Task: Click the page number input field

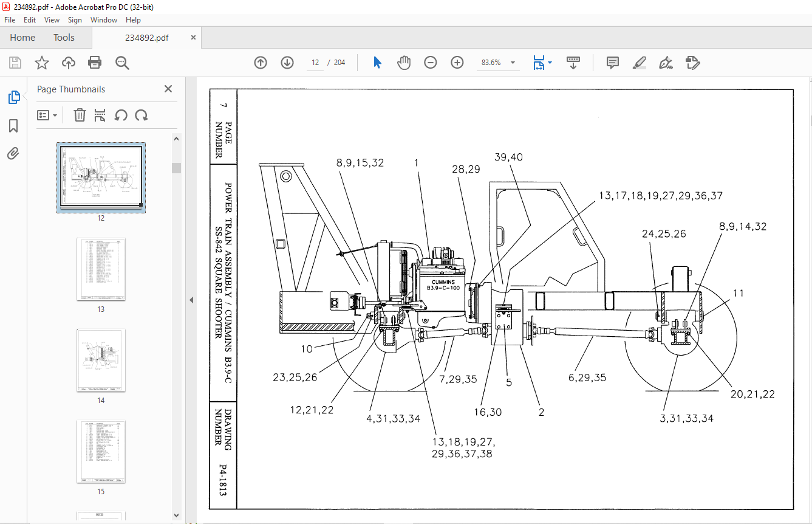Action: [x=315, y=63]
